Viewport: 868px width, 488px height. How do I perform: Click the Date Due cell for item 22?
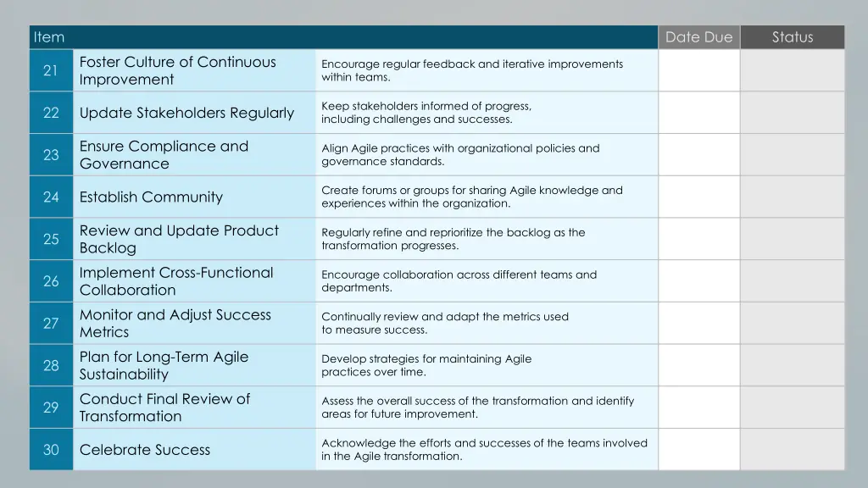(x=699, y=113)
